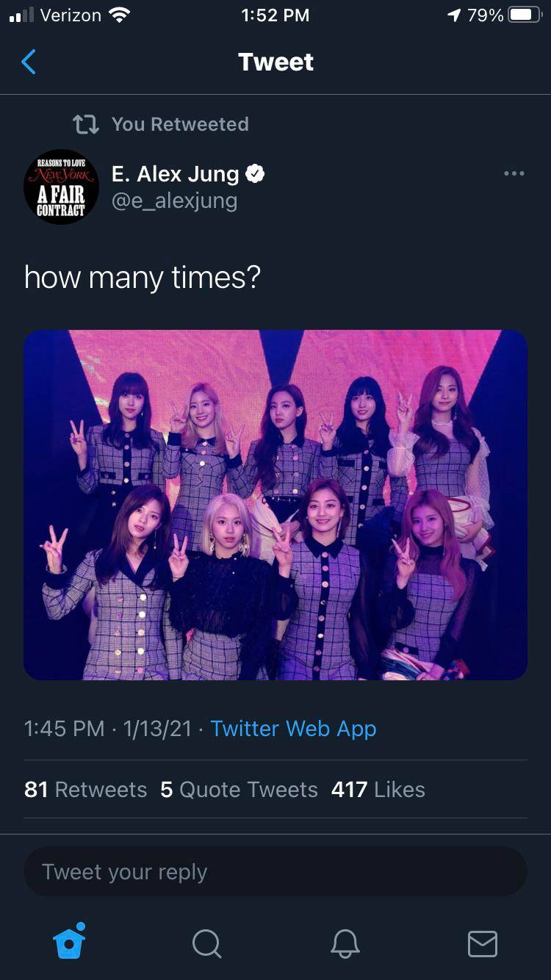This screenshot has height=980, width=551.
Task: Tap the back arrow icon
Action: 29,62
